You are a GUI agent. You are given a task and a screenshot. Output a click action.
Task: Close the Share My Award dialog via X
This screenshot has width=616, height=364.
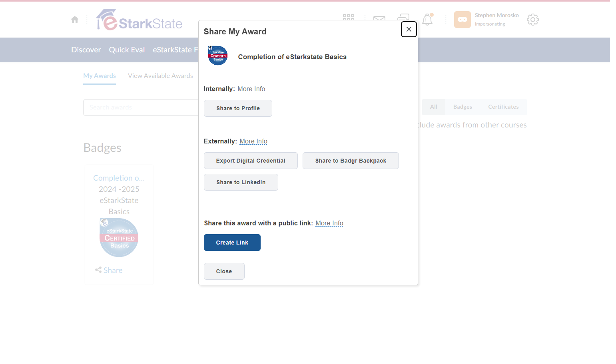[409, 29]
